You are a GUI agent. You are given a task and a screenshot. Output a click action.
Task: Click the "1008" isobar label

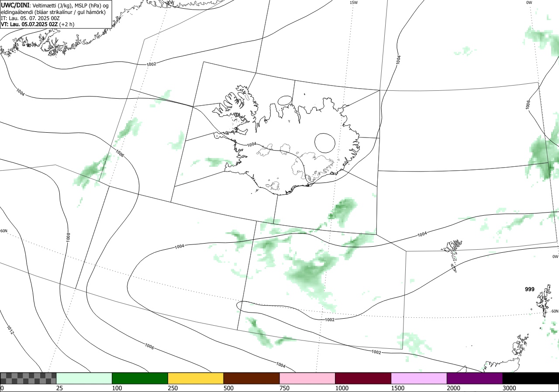coord(68,237)
